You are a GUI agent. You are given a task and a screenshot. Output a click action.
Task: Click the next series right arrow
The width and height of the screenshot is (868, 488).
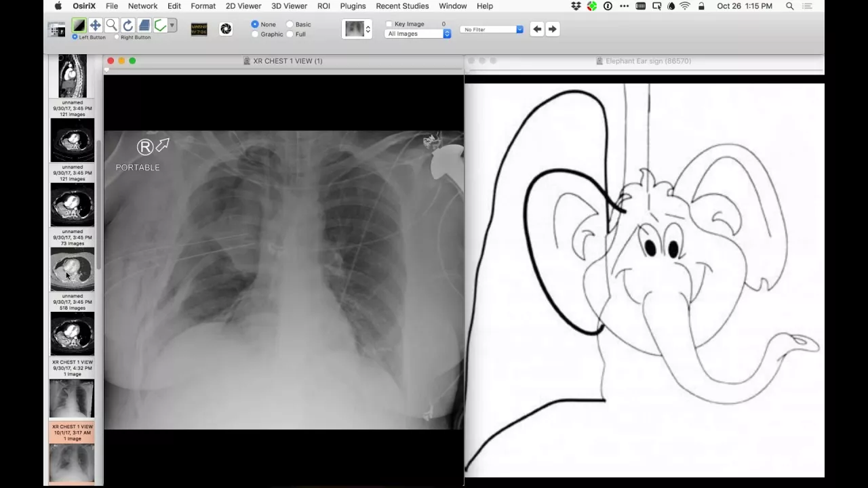(x=553, y=29)
